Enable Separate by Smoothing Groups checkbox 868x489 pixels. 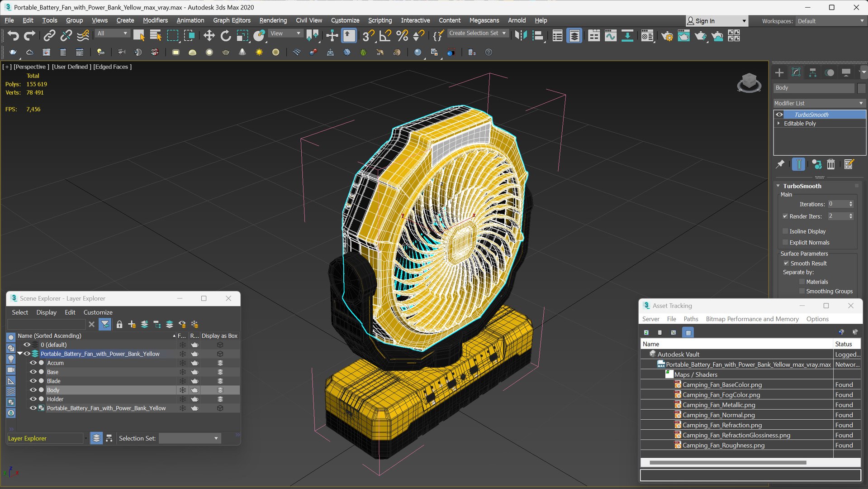[x=802, y=292]
